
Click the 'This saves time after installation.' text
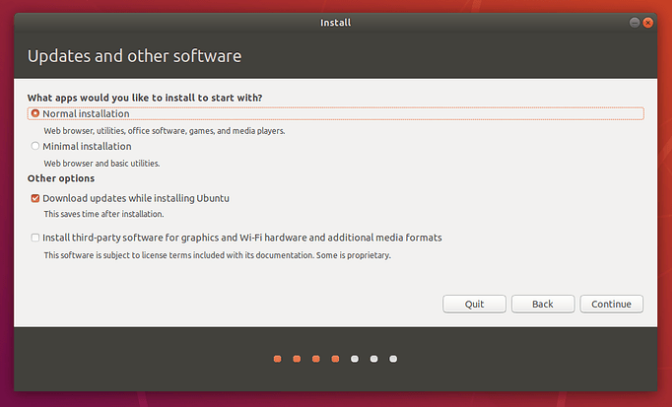(x=104, y=214)
